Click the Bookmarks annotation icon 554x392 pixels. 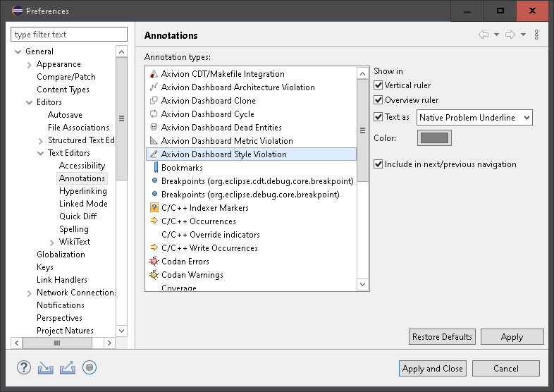coord(156,168)
